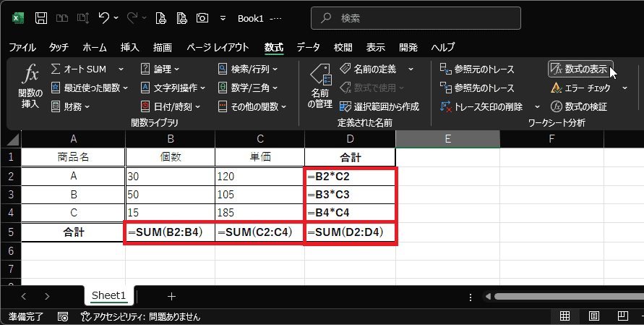The height and width of the screenshot is (325, 644).
Task: Expand the オート SUM dropdown arrow
Action: click(x=121, y=69)
